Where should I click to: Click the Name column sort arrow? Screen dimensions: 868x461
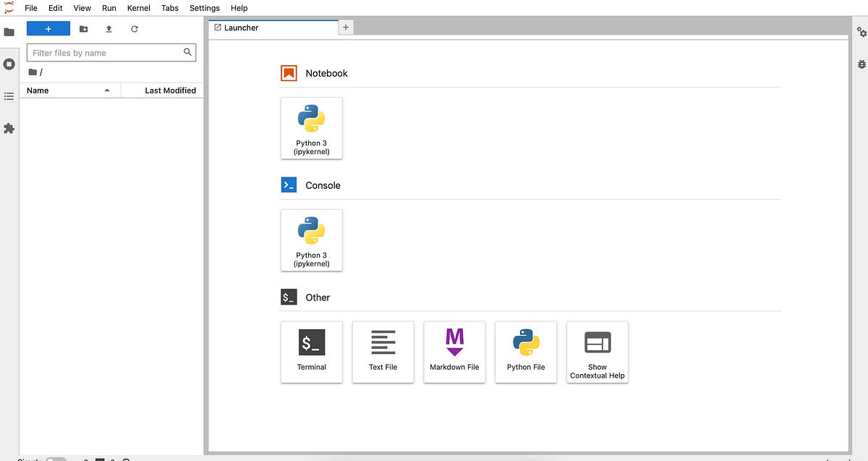click(x=107, y=90)
